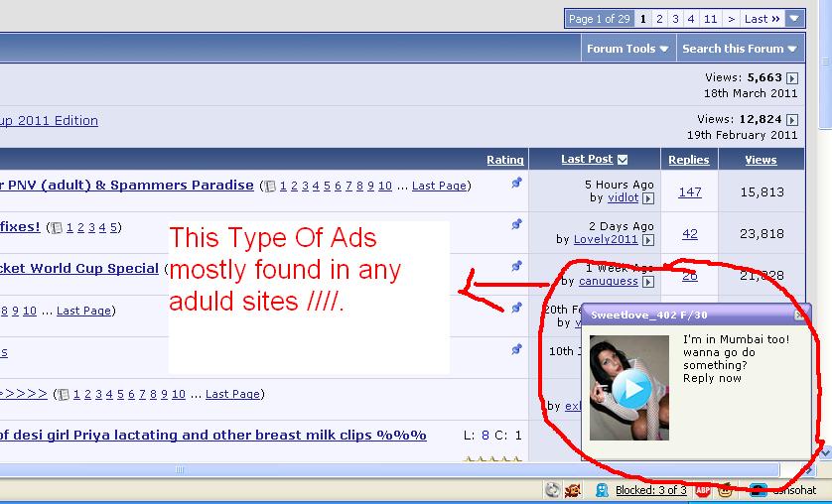Click the Greasemonkey monkey icon
Screen dimensions: 832x504
tap(573, 490)
